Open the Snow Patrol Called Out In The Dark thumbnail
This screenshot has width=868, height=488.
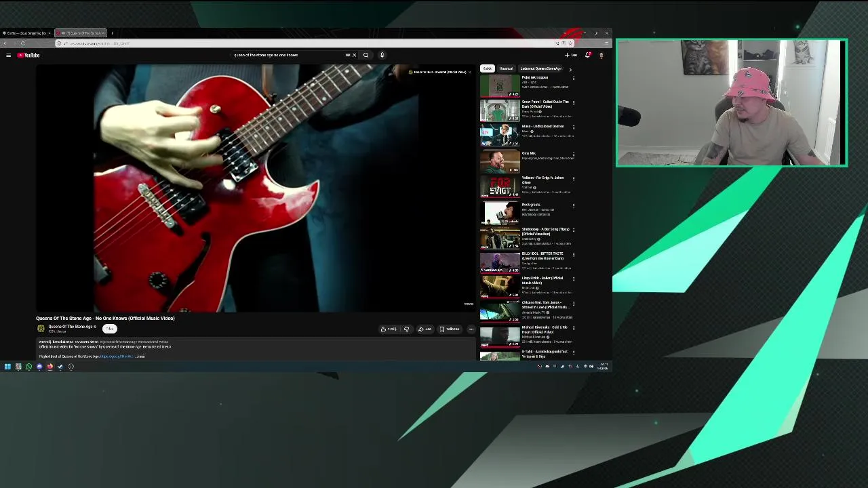tap(500, 110)
